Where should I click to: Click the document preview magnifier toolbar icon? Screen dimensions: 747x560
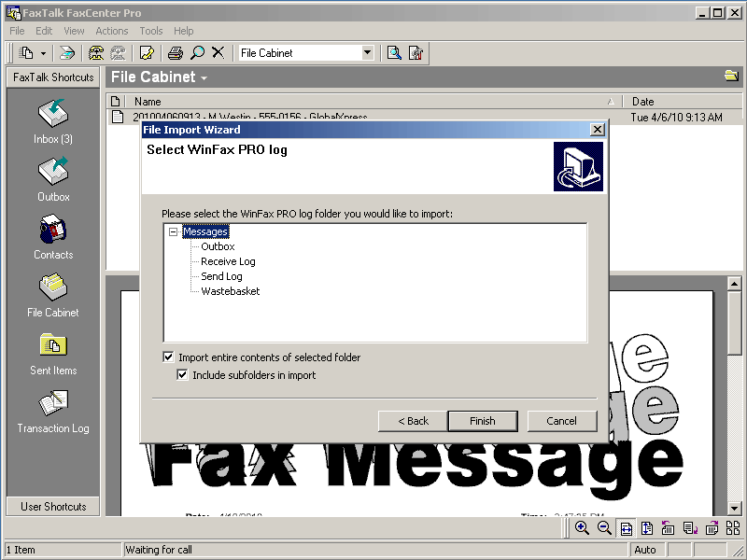pyautogui.click(x=394, y=53)
